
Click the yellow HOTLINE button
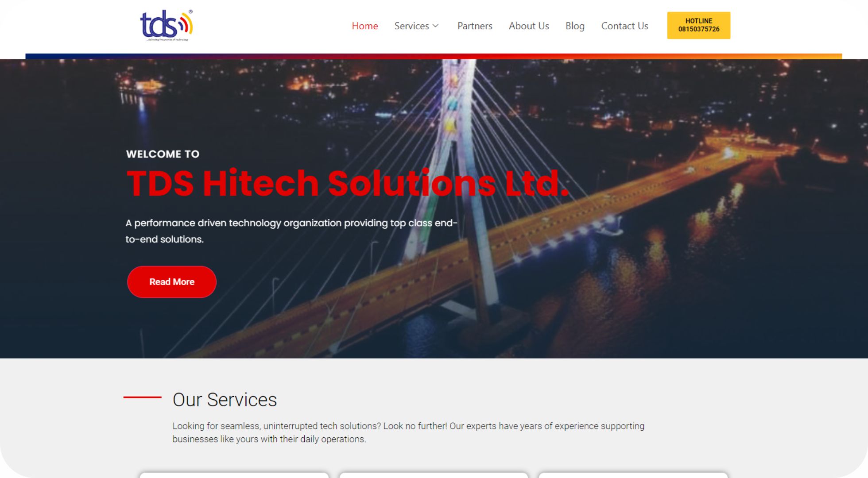tap(698, 25)
